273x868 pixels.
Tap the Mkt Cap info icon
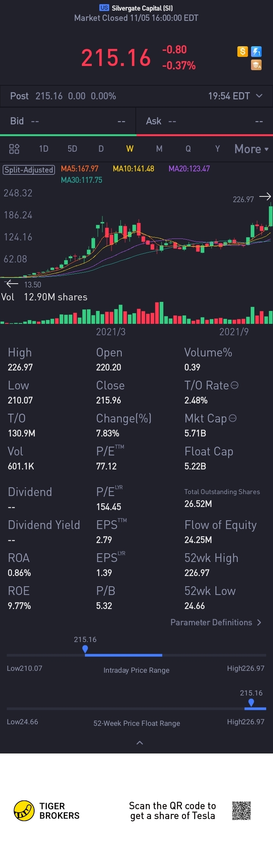pos(233,418)
